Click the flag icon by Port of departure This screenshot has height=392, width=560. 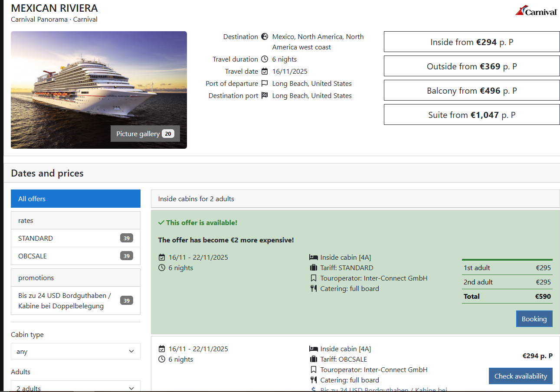point(265,84)
